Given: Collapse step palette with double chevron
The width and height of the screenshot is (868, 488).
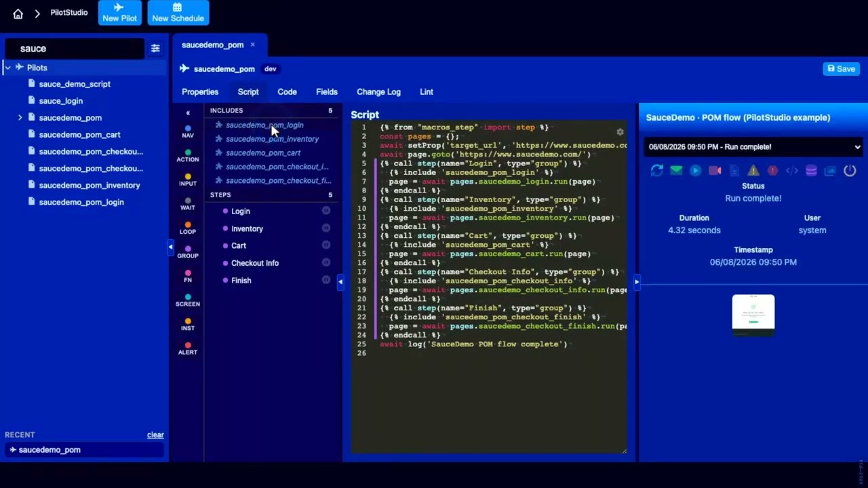Looking at the screenshot, I should click(188, 113).
